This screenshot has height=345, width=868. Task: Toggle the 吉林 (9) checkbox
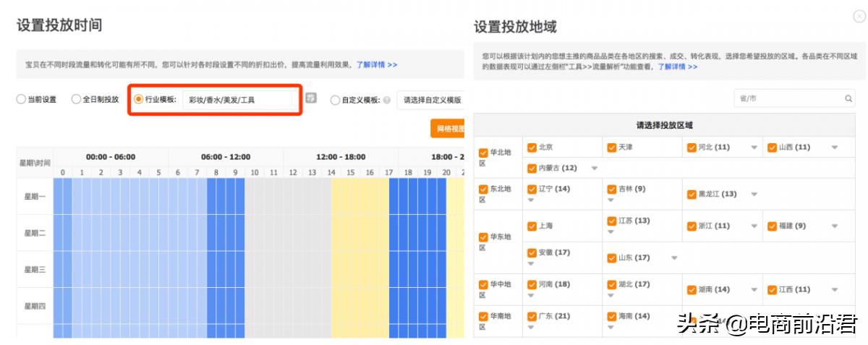tap(611, 189)
